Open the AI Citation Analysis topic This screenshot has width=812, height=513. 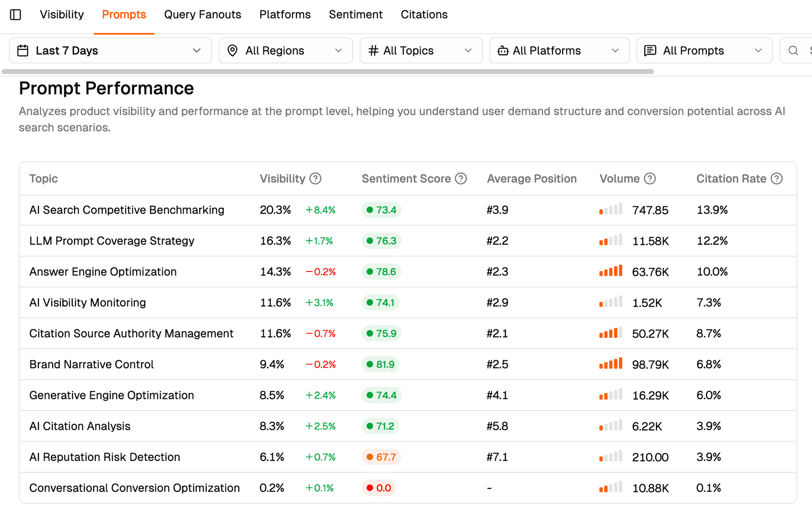80,426
